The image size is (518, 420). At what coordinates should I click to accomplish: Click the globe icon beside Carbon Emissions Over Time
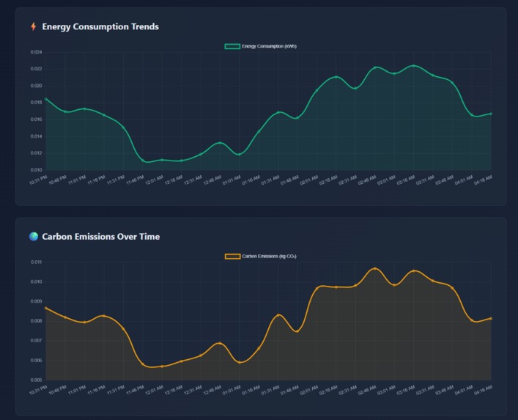[x=34, y=237]
